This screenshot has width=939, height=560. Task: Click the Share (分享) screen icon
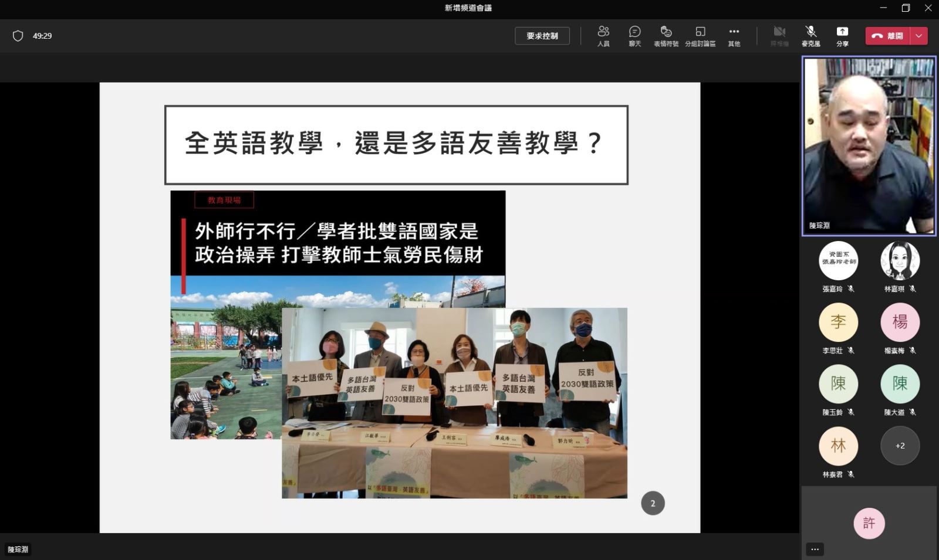click(842, 35)
